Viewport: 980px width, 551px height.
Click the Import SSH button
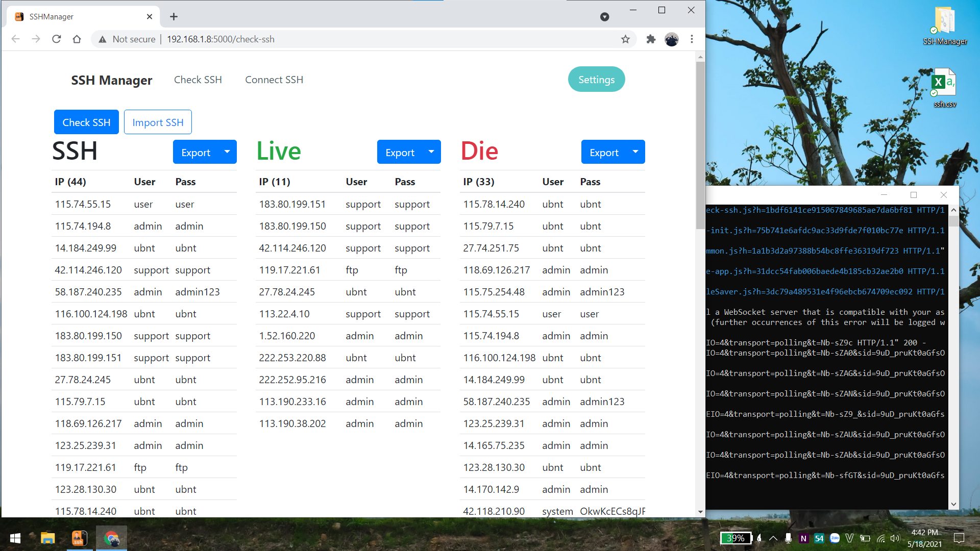click(x=158, y=122)
